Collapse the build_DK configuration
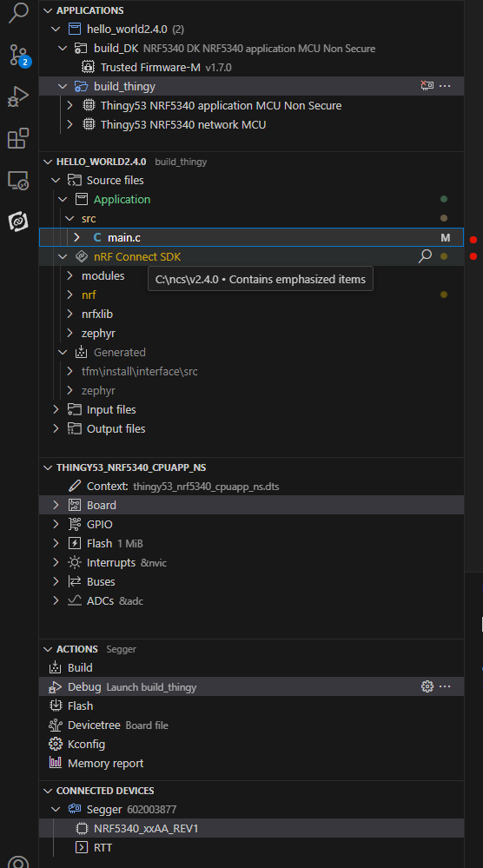483x868 pixels. 63,48
